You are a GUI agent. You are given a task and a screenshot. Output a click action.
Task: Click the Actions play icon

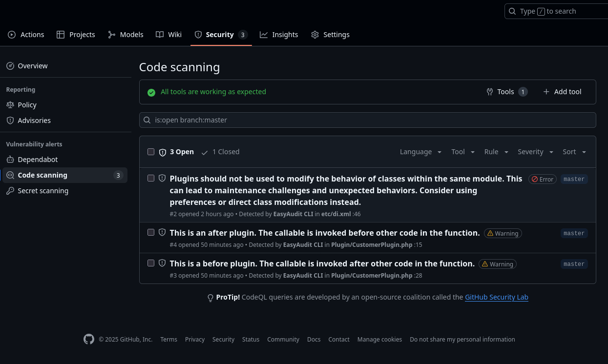12,35
